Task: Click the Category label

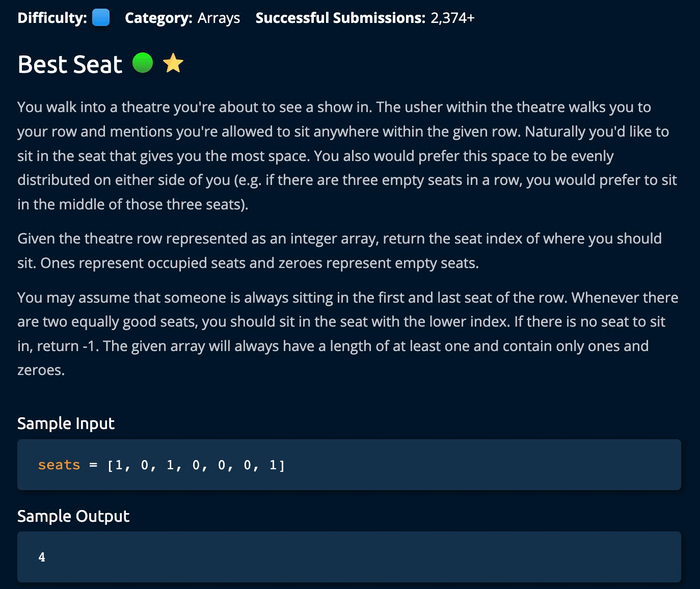Action: pos(158,18)
